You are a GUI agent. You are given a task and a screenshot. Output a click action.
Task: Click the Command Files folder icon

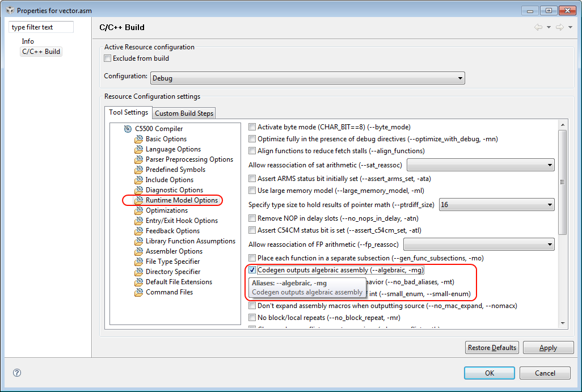point(138,292)
